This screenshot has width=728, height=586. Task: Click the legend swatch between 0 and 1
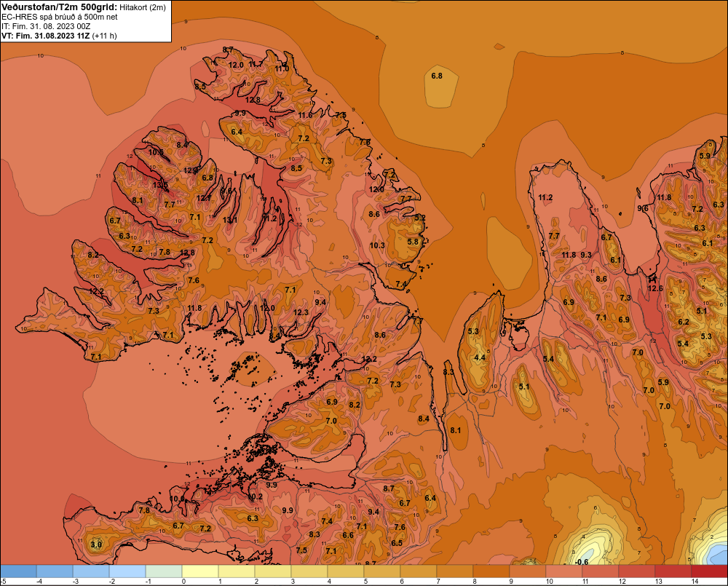click(x=200, y=571)
